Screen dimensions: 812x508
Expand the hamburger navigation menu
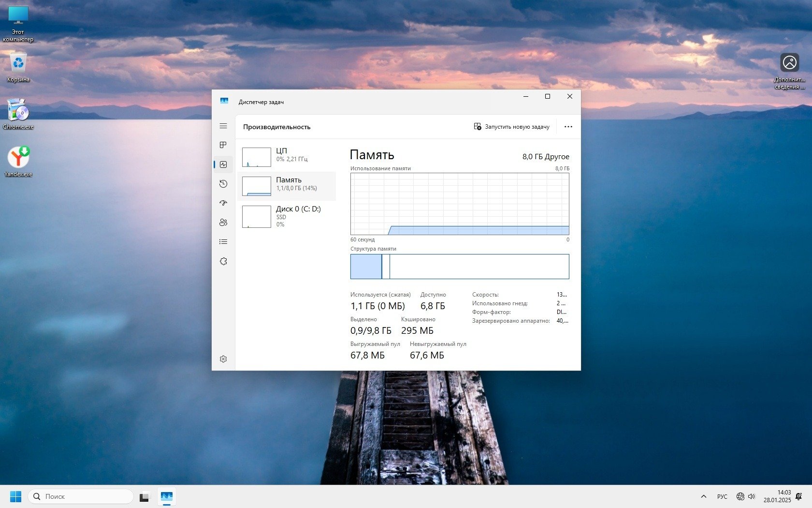pos(223,126)
